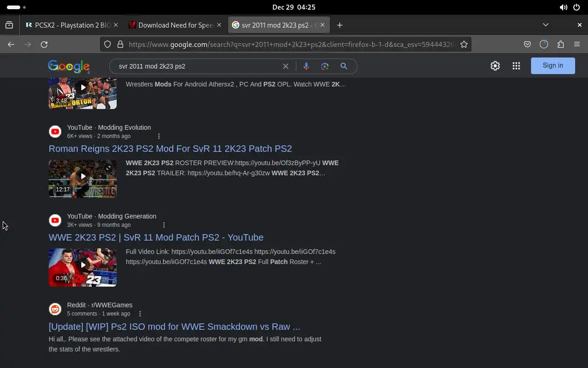588x368 pixels.
Task: Click the tracking protection shield icon
Action: point(107,44)
